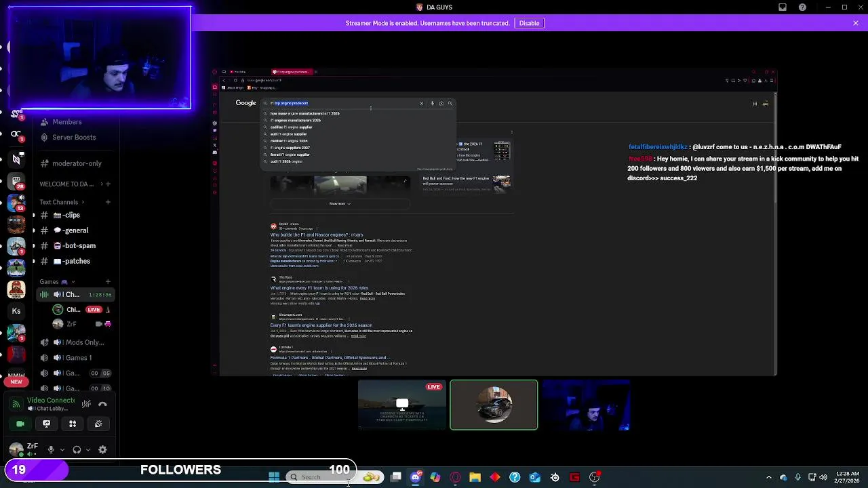The height and width of the screenshot is (488, 868).
Task: Create channel in Games category
Action: [x=107, y=281]
